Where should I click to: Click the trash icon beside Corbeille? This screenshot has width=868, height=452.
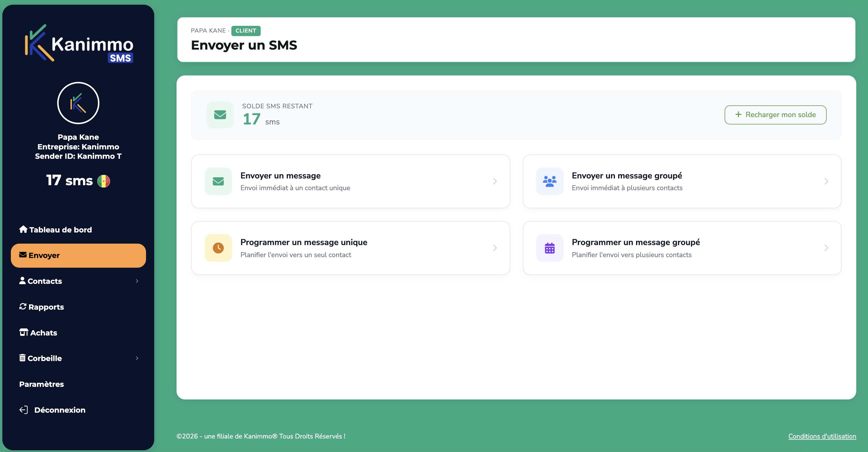click(x=22, y=357)
